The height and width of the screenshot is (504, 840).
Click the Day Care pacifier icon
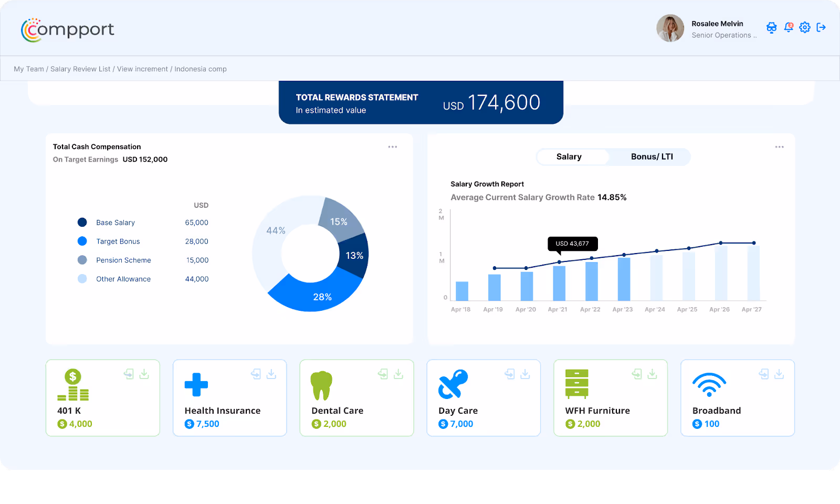pos(452,384)
